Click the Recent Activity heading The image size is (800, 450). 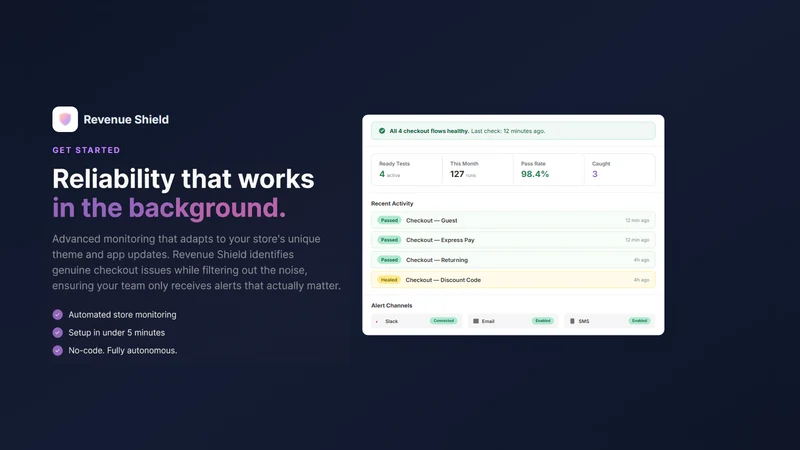(392, 204)
